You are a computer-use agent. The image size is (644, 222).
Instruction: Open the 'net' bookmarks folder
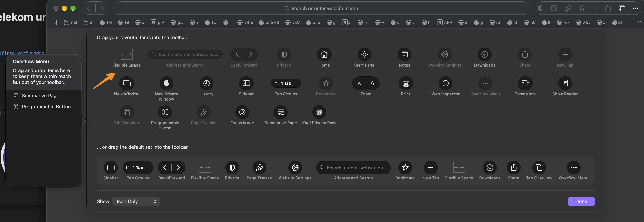[x=71, y=22]
